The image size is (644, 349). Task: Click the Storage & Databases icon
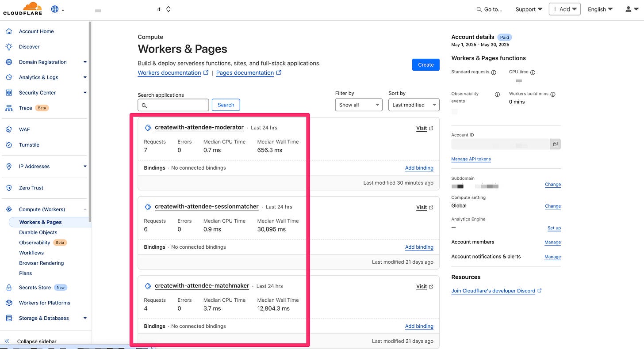(9, 318)
